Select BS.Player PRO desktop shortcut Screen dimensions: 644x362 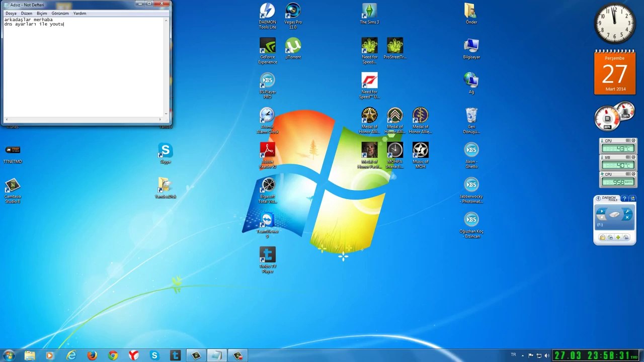[267, 85]
